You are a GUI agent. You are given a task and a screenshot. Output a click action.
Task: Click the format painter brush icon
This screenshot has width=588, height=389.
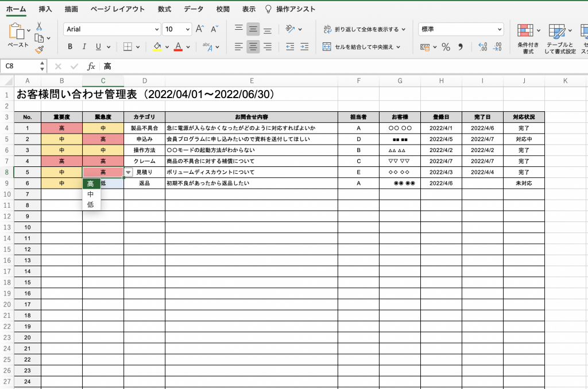pos(39,50)
